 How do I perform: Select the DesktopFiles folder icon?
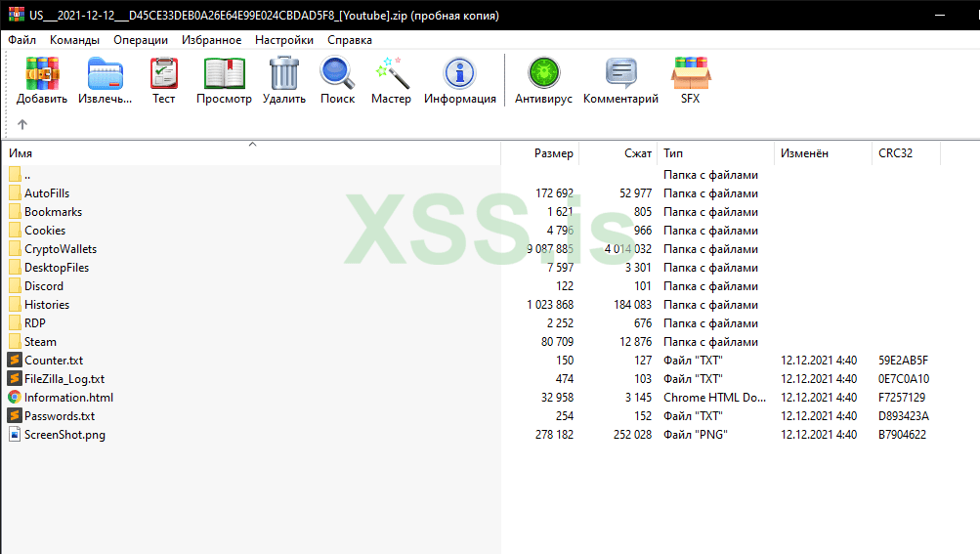[x=15, y=268]
